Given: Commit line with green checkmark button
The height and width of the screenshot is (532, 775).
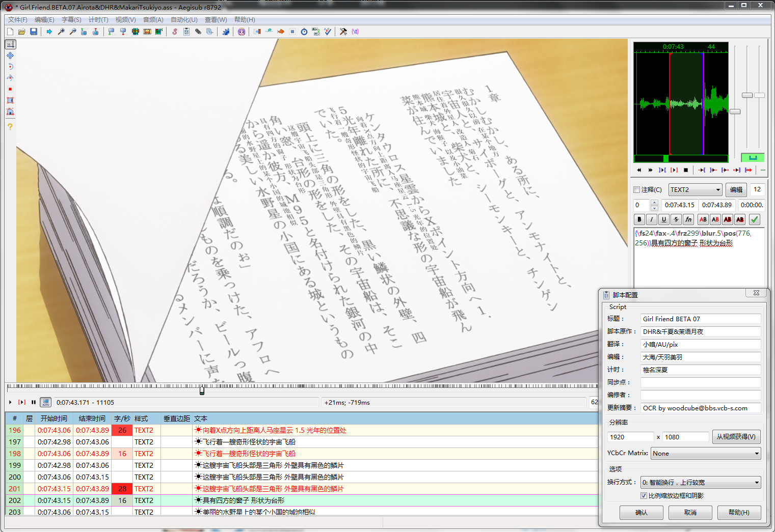Looking at the screenshot, I should (755, 219).
